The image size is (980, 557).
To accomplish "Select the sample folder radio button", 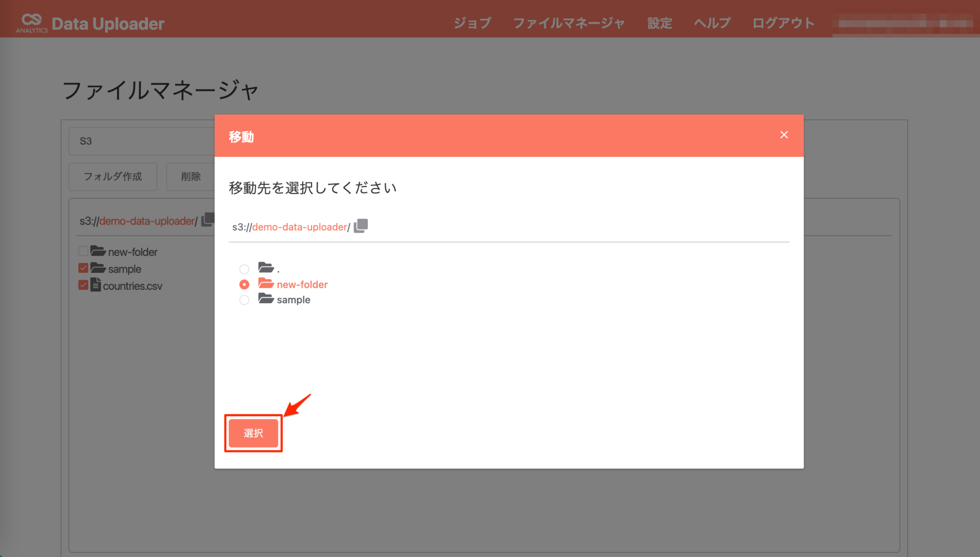I will 244,300.
